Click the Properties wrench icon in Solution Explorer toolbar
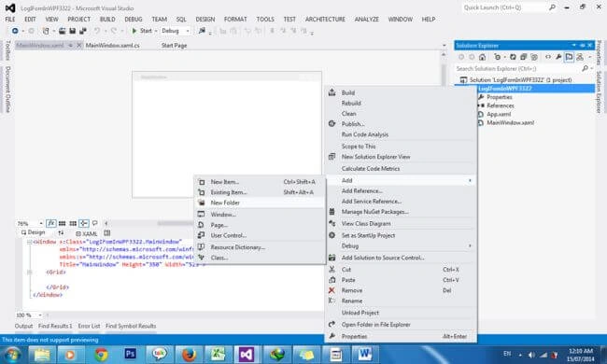The height and width of the screenshot is (364, 607). [558, 57]
